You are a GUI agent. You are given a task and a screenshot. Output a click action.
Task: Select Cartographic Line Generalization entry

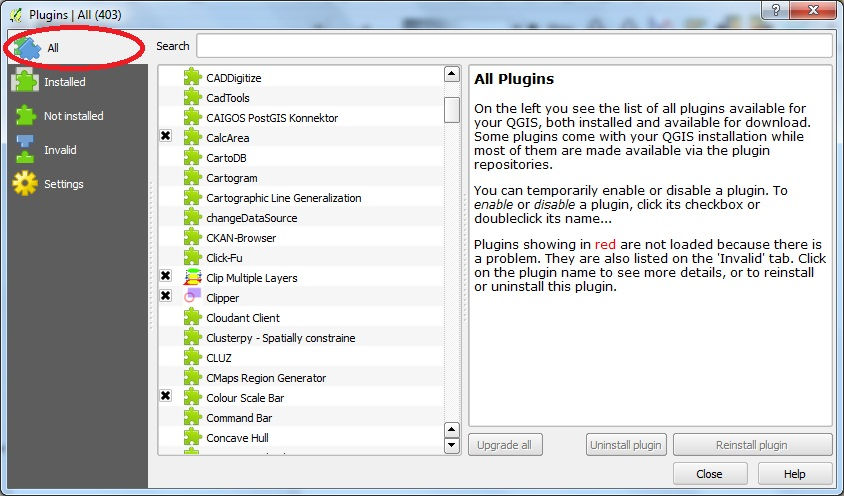(284, 198)
